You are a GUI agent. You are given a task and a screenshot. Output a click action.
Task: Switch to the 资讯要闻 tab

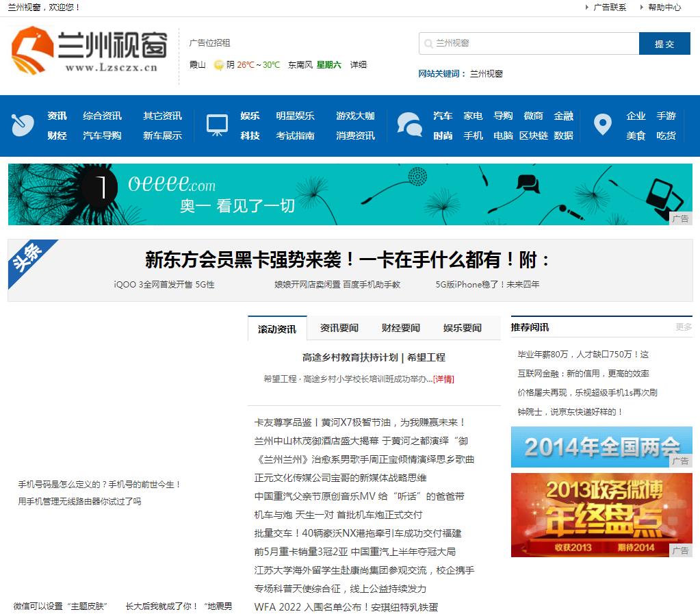pyautogui.click(x=339, y=328)
